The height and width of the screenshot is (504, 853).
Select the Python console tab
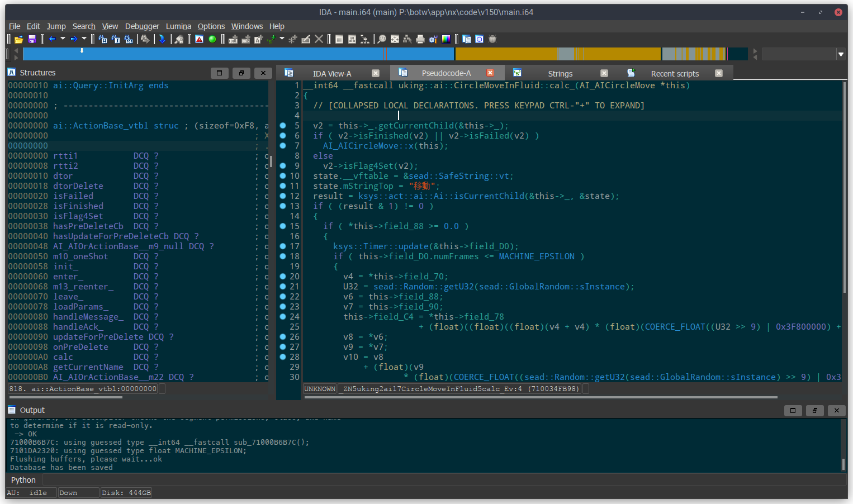click(23, 479)
